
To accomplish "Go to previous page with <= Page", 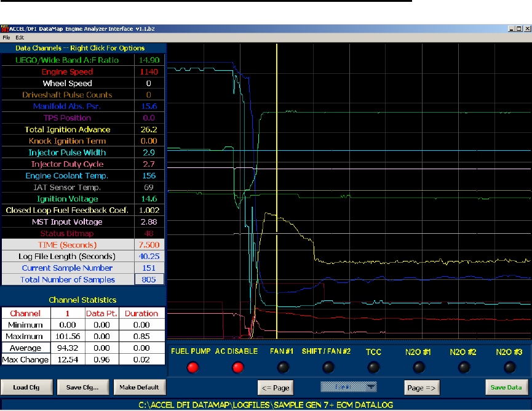I will click(276, 388).
